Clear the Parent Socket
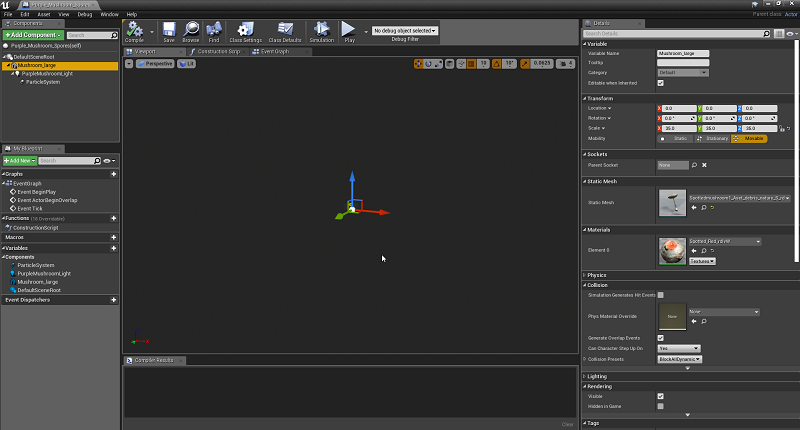Image resolution: width=800 pixels, height=430 pixels. point(704,165)
